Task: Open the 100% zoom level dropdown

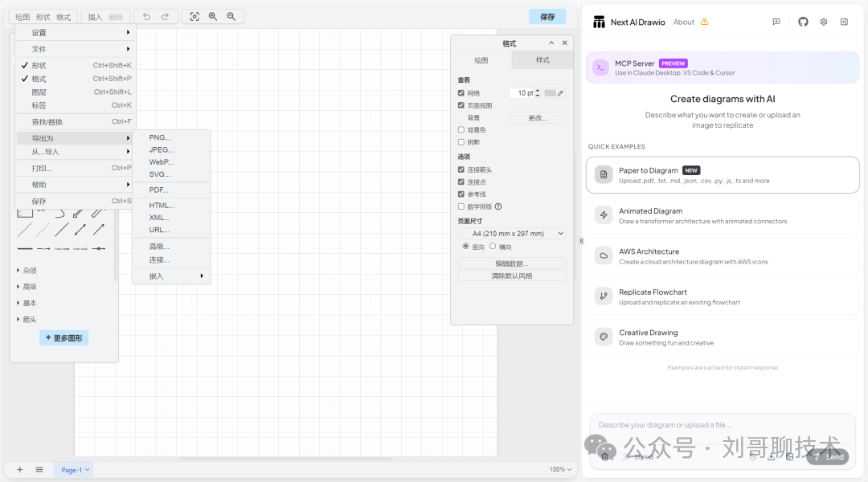Action: click(x=560, y=470)
